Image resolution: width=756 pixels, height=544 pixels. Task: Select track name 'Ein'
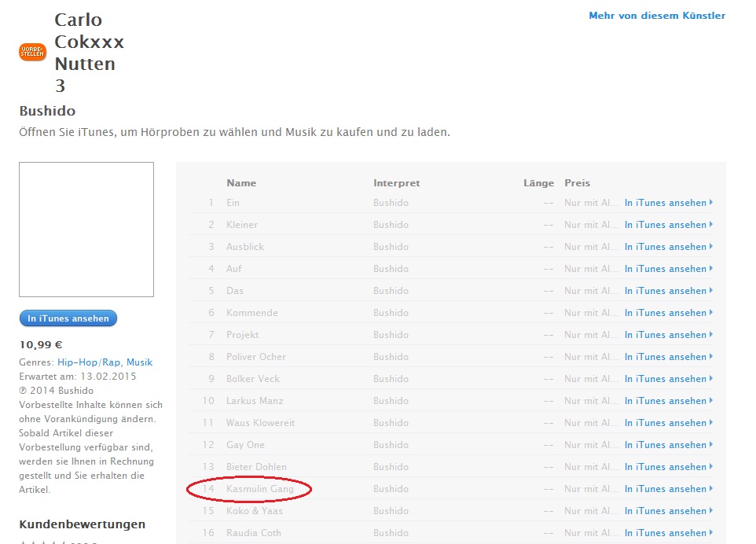click(233, 203)
